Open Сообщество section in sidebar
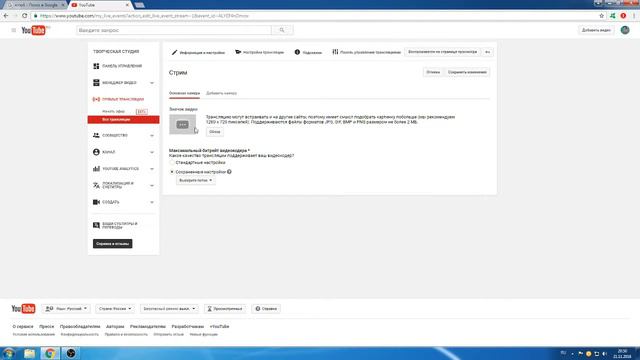This screenshot has height=360, width=640. point(115,136)
